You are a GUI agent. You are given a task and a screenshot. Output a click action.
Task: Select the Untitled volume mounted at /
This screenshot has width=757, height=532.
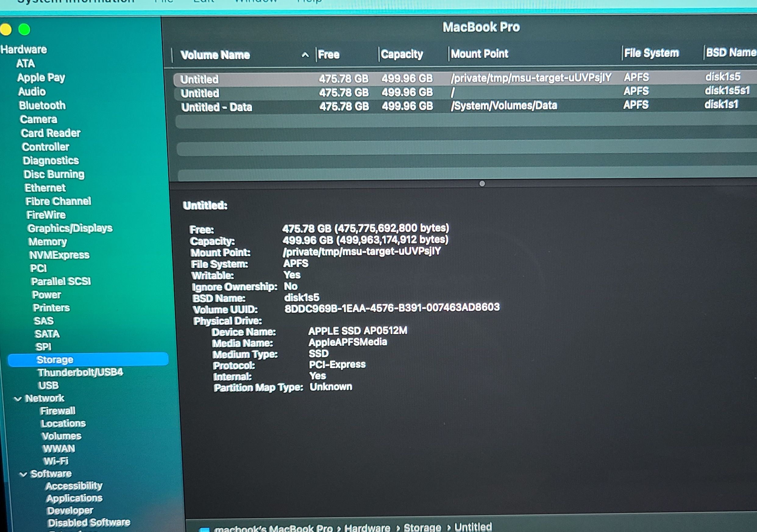(x=200, y=93)
